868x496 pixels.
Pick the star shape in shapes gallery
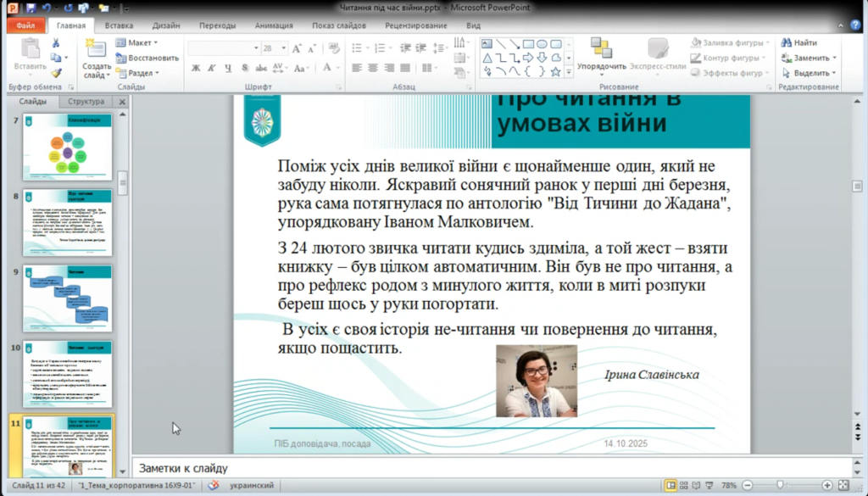[x=555, y=72]
